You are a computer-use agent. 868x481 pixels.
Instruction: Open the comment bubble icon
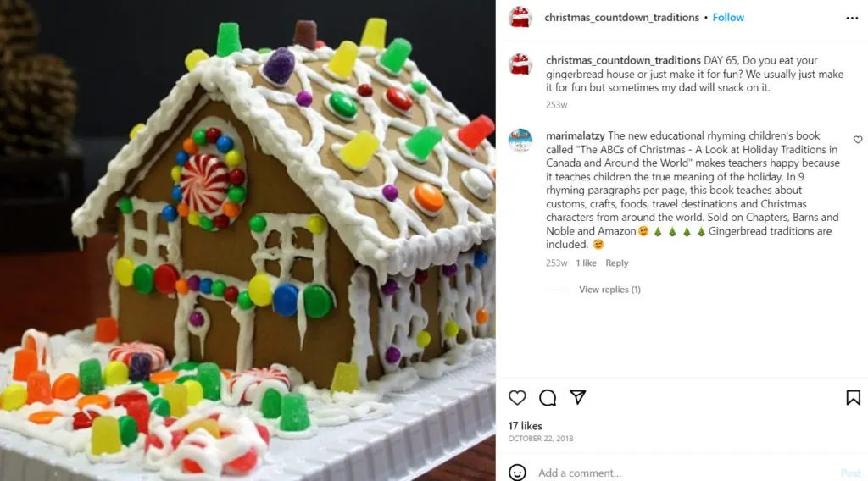click(x=548, y=397)
